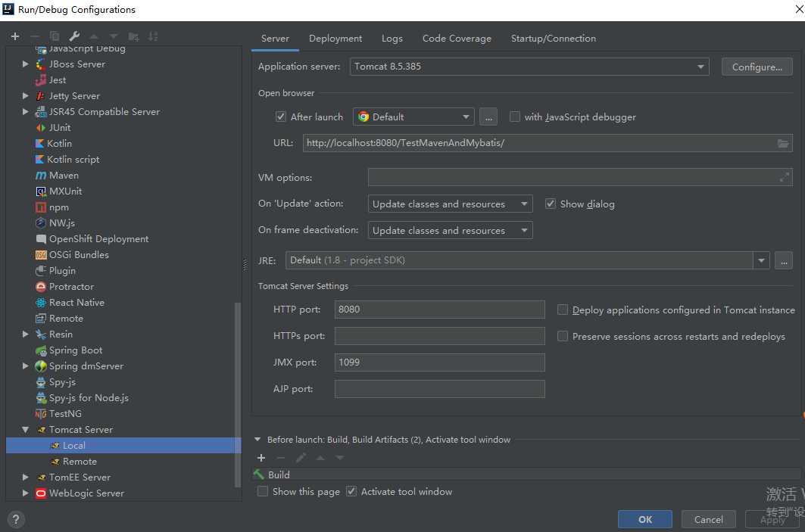
Task: Add a new run configuration with plus icon
Action: 15,36
